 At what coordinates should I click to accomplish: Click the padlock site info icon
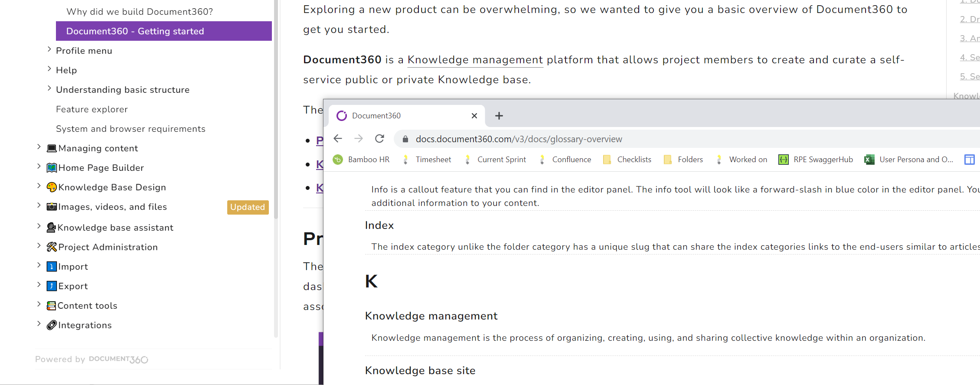tap(405, 139)
